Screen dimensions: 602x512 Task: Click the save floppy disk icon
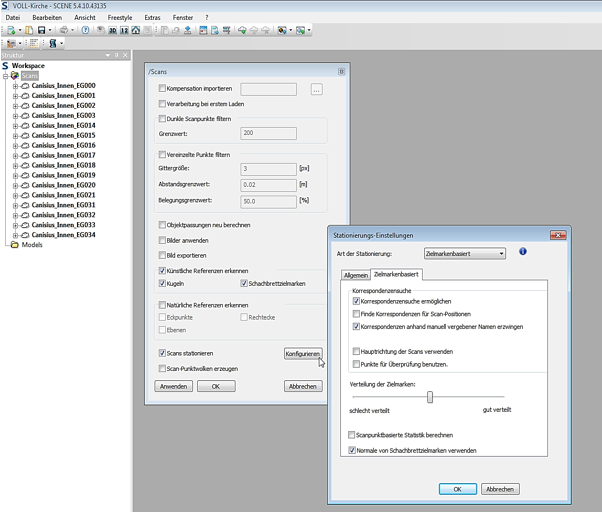point(41,30)
